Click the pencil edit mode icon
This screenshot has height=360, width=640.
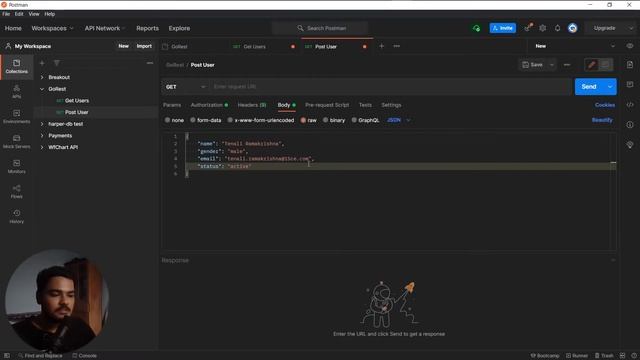[x=591, y=64]
